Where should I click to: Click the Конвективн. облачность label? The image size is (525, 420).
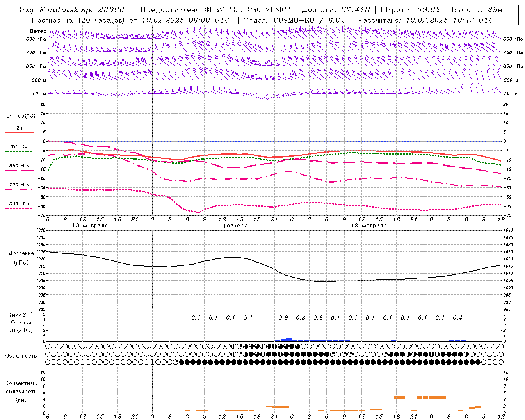(21, 391)
